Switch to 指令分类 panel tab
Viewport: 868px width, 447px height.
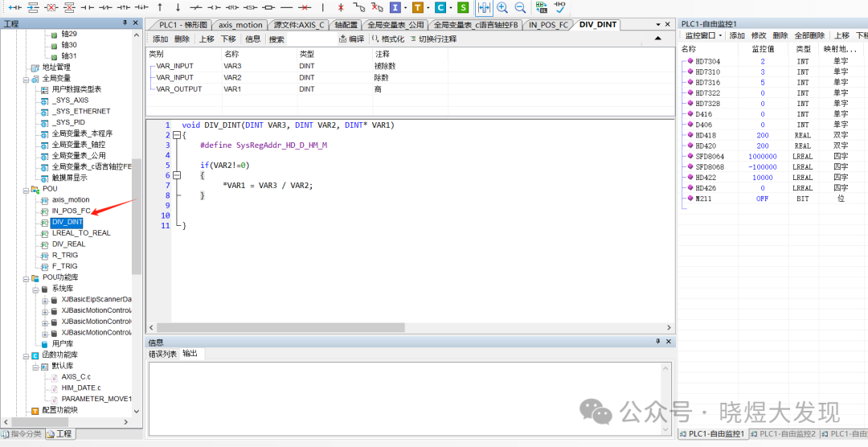click(23, 433)
